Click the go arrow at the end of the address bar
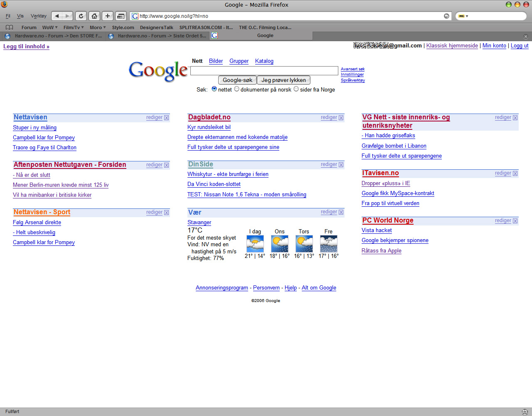 coord(446,16)
